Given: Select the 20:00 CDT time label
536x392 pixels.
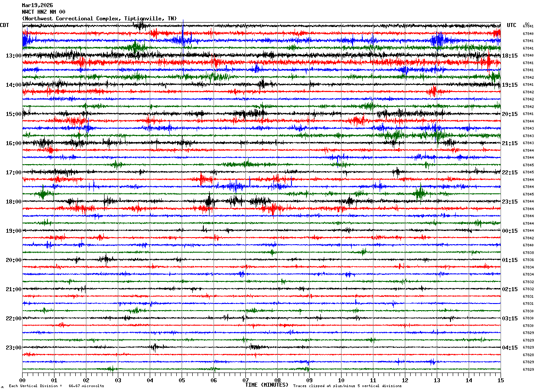Looking at the screenshot, I should click(x=14, y=260).
